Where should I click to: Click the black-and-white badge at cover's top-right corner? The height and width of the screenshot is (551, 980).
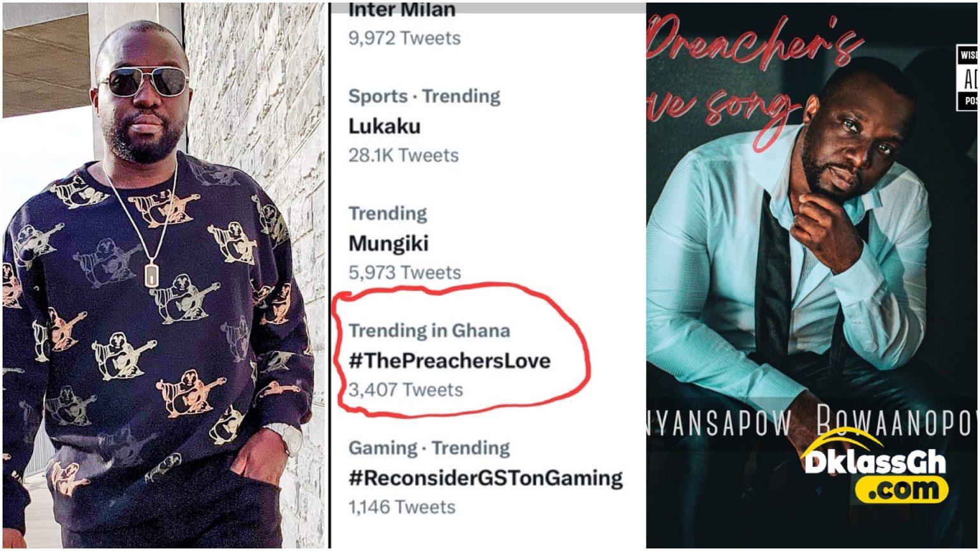967,78
